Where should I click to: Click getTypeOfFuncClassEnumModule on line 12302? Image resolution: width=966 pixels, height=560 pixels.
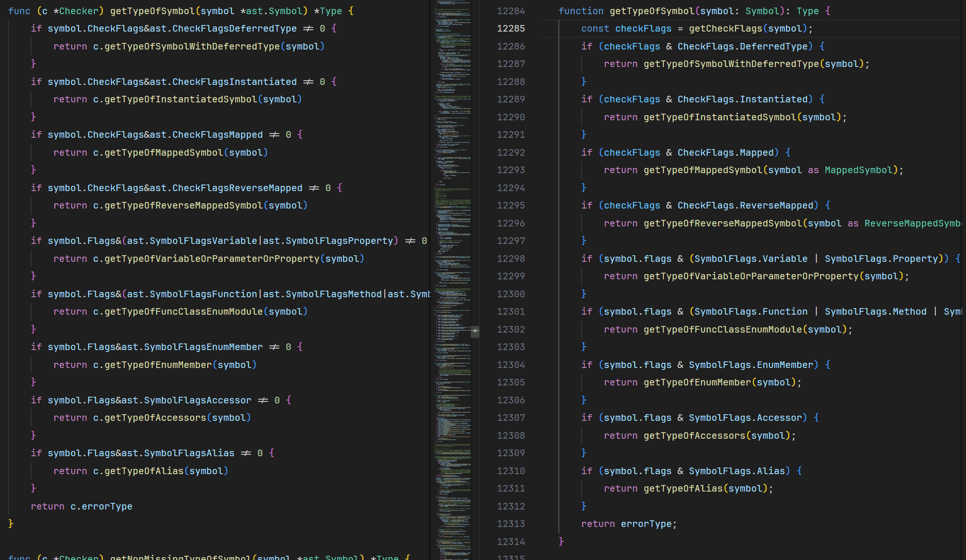[723, 329]
